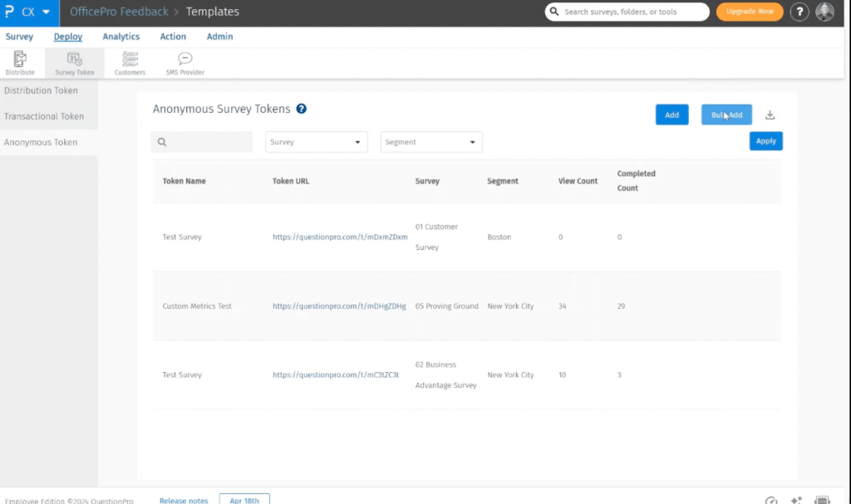The image size is (851, 504).
Task: Open the Survey filter dropdown
Action: click(316, 141)
